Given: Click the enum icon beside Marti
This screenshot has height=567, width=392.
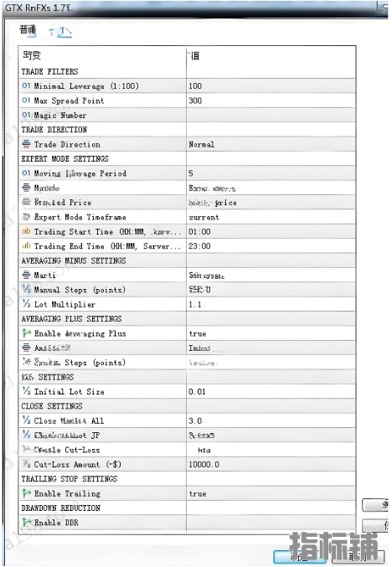Looking at the screenshot, I should (x=26, y=275).
